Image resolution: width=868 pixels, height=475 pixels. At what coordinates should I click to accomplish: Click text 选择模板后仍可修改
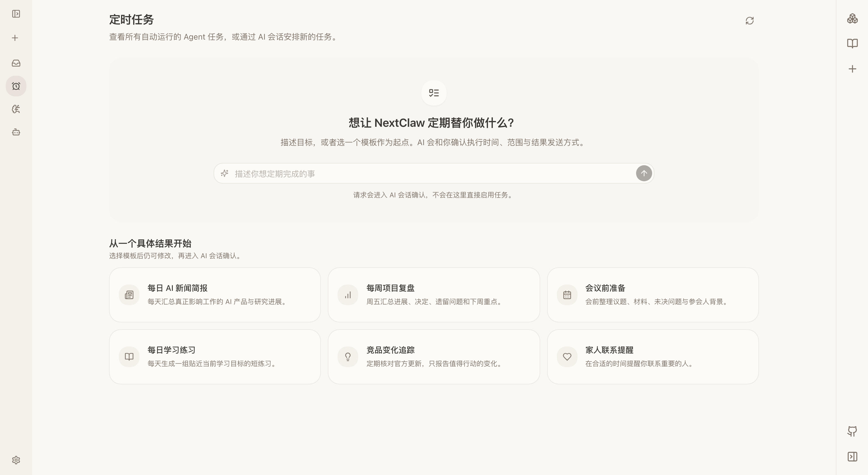pos(140,256)
